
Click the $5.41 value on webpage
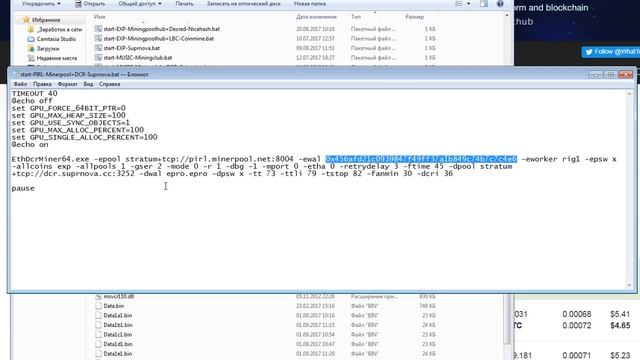point(620,314)
